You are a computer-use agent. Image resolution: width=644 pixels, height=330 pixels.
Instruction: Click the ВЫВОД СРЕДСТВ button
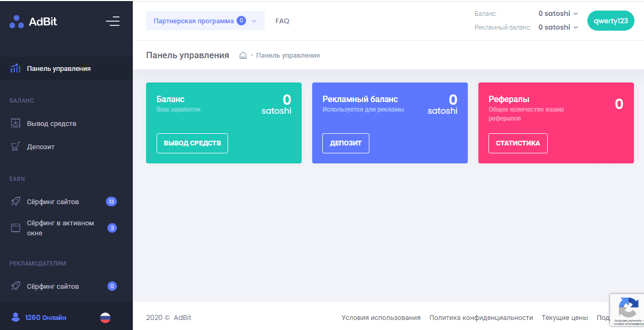tap(192, 143)
